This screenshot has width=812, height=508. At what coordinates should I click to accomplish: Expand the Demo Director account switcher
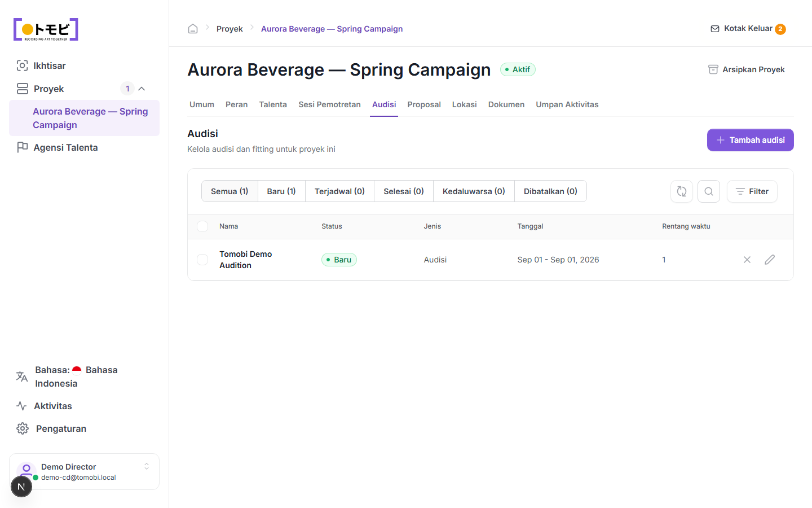[x=147, y=466]
